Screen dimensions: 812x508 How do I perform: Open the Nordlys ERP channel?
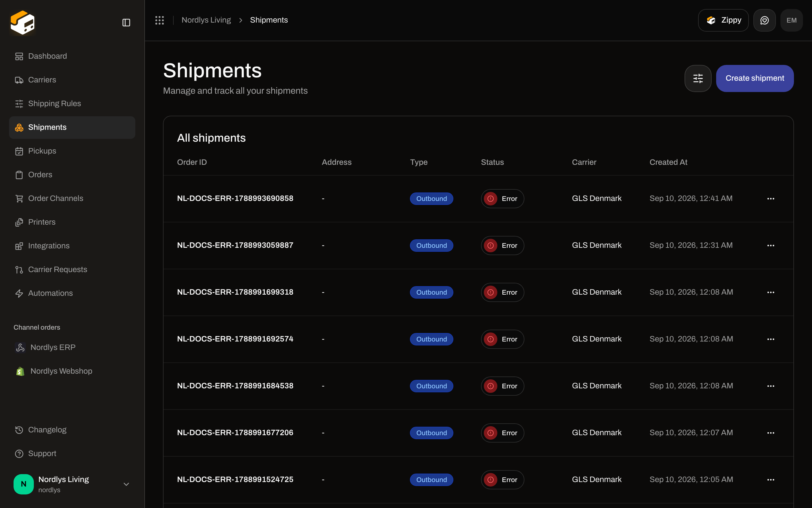point(72,347)
